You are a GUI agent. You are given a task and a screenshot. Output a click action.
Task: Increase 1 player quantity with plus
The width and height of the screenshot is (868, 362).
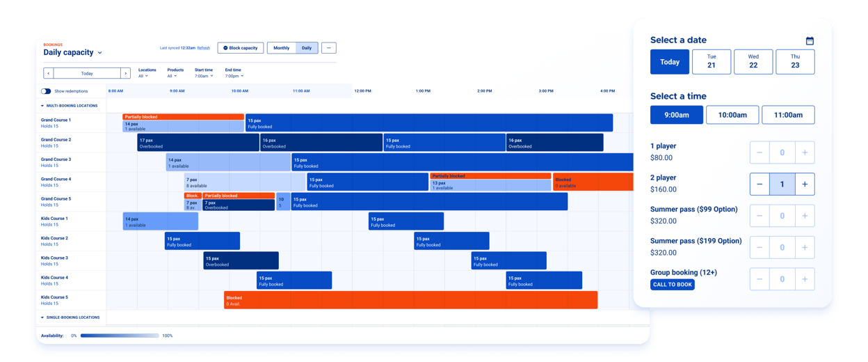[x=805, y=152]
